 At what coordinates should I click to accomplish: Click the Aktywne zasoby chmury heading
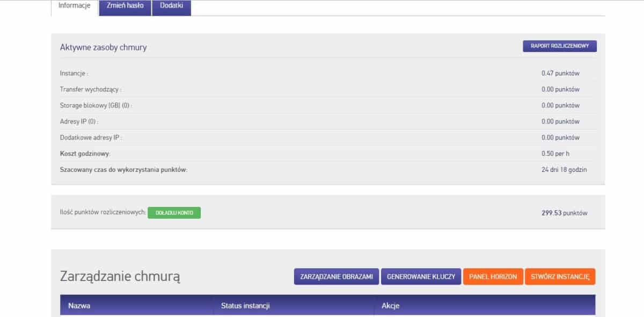point(103,47)
